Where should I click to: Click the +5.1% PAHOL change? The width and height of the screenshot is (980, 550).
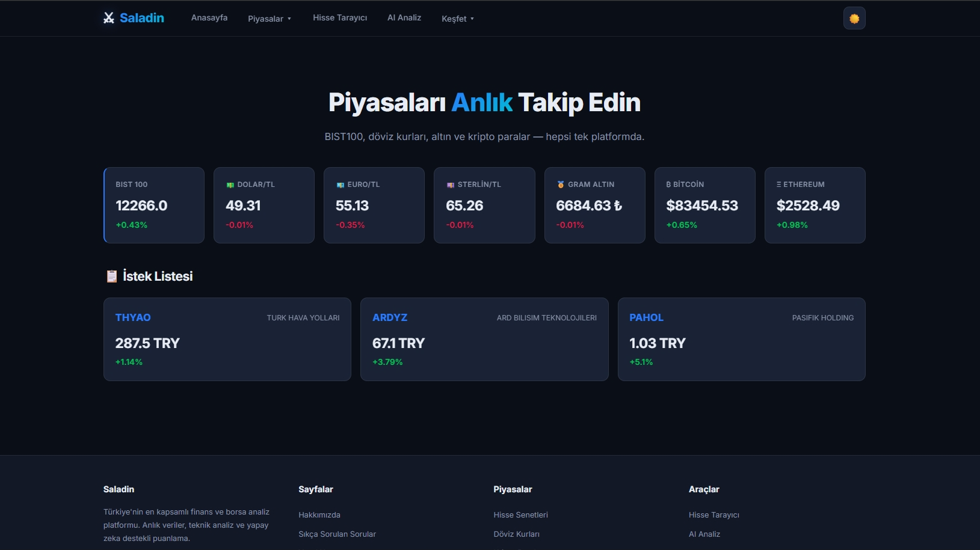[x=641, y=362]
